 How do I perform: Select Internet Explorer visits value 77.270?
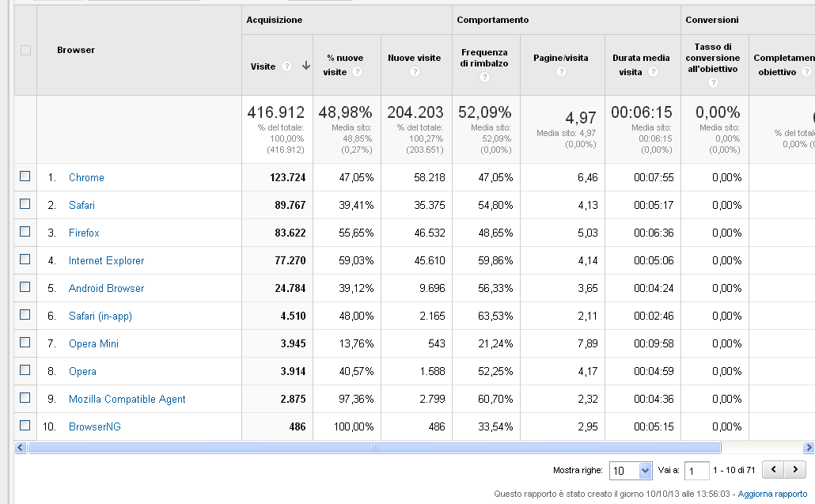click(x=290, y=260)
